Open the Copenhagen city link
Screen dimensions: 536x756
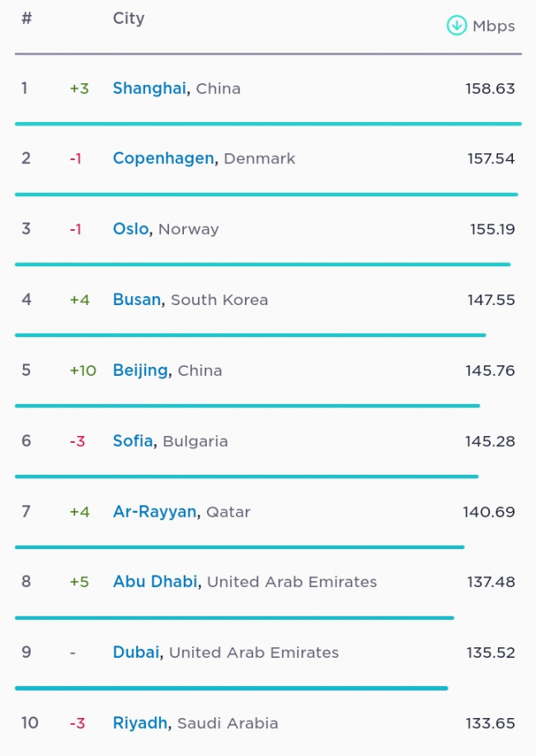(x=163, y=159)
